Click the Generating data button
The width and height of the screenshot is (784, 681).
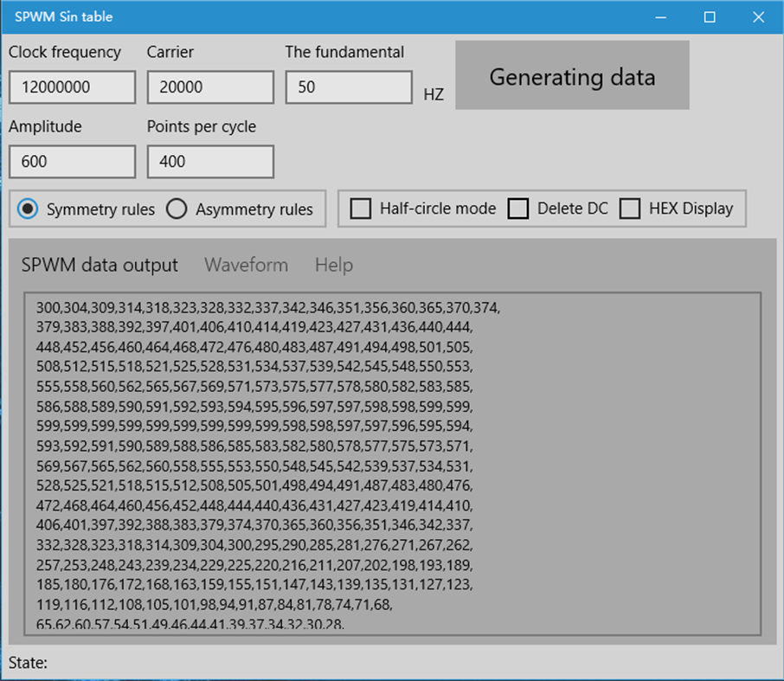[x=572, y=75]
